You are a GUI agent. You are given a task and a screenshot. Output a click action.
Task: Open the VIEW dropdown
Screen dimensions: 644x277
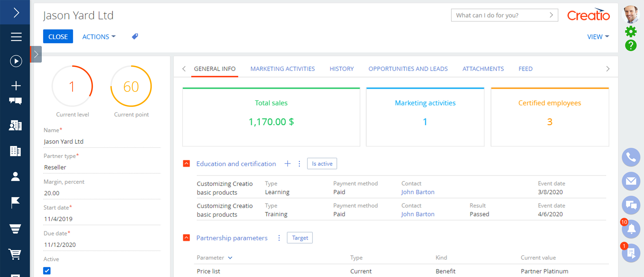598,37
